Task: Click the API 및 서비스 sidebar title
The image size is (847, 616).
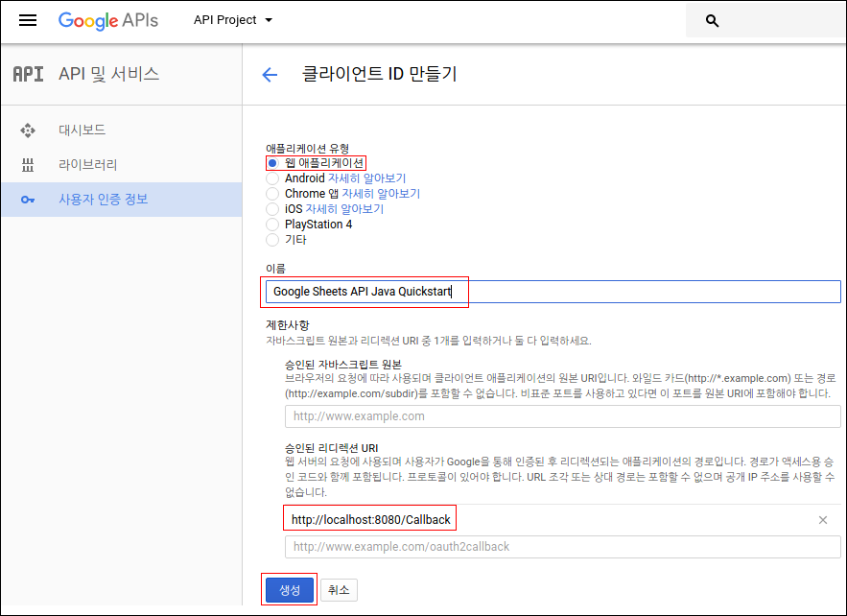Action: (x=108, y=74)
